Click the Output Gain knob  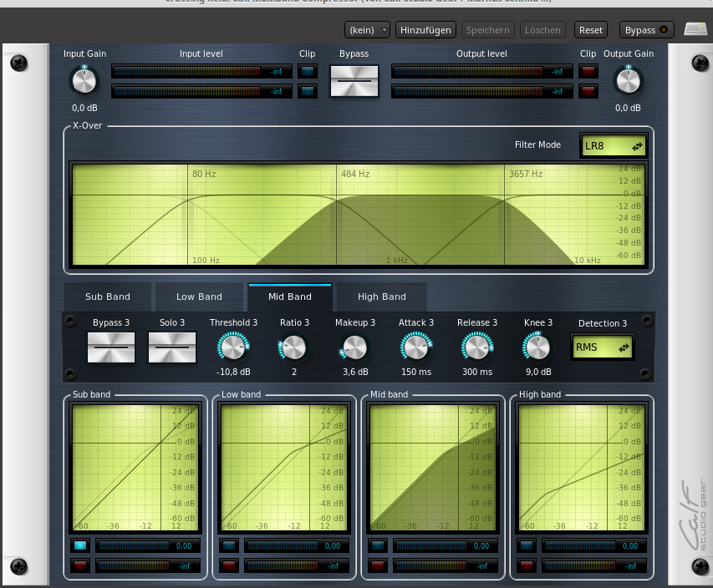628,82
